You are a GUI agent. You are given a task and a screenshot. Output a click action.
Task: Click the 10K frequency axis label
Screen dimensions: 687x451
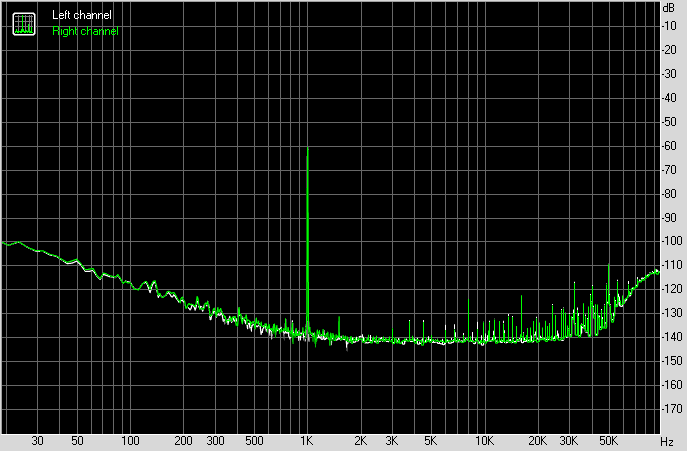coord(485,441)
